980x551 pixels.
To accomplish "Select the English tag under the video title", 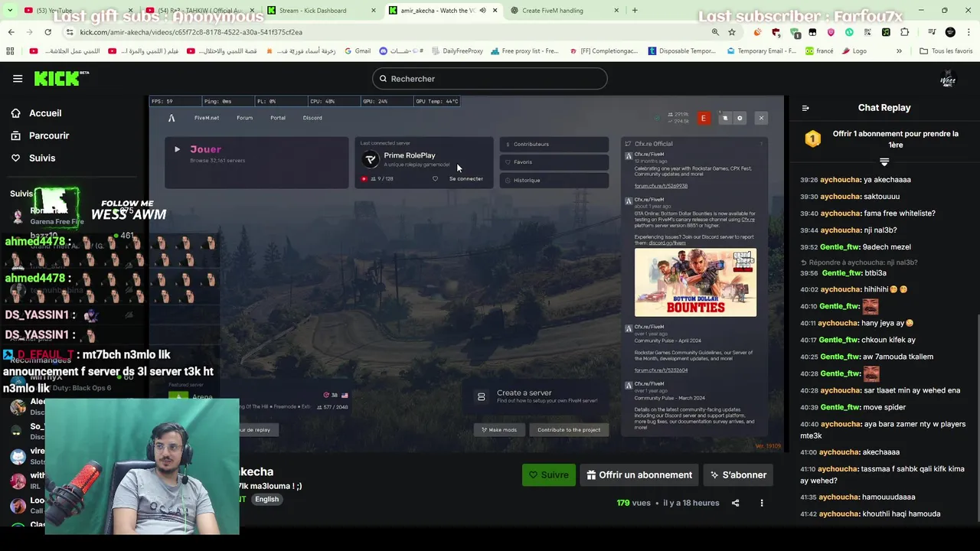I will click(266, 499).
